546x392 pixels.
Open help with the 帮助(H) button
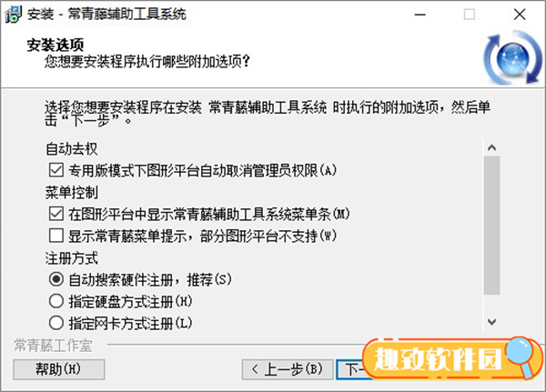point(59,369)
